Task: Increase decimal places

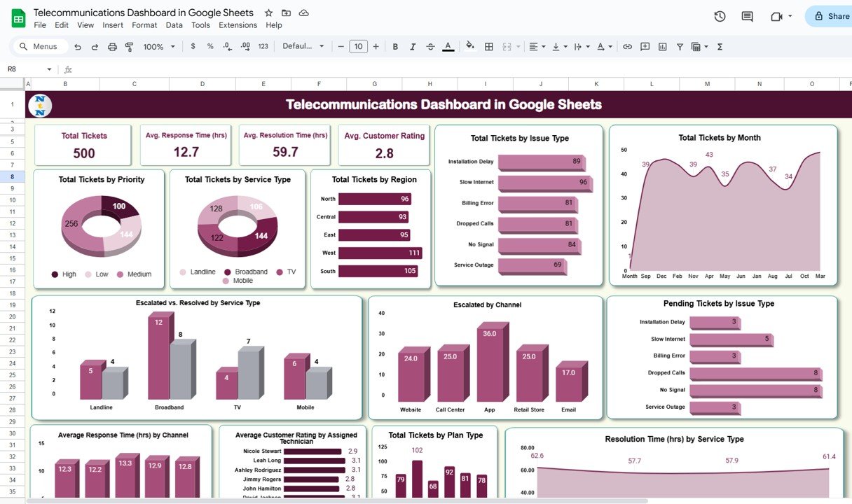Action: click(245, 46)
